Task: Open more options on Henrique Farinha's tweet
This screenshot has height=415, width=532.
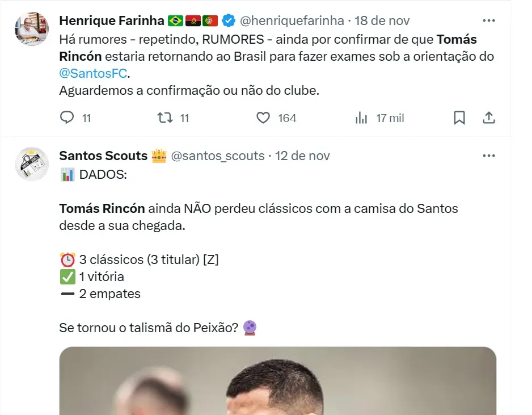Action: [x=488, y=20]
